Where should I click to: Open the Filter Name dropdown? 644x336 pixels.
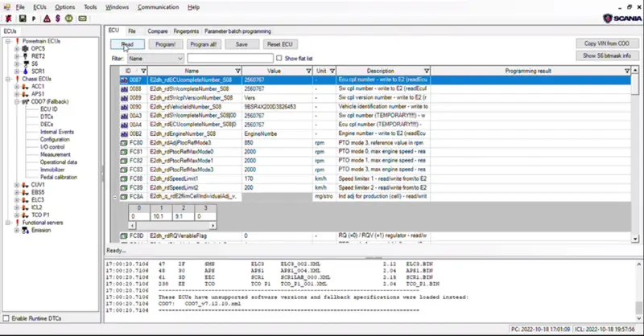[x=155, y=58]
